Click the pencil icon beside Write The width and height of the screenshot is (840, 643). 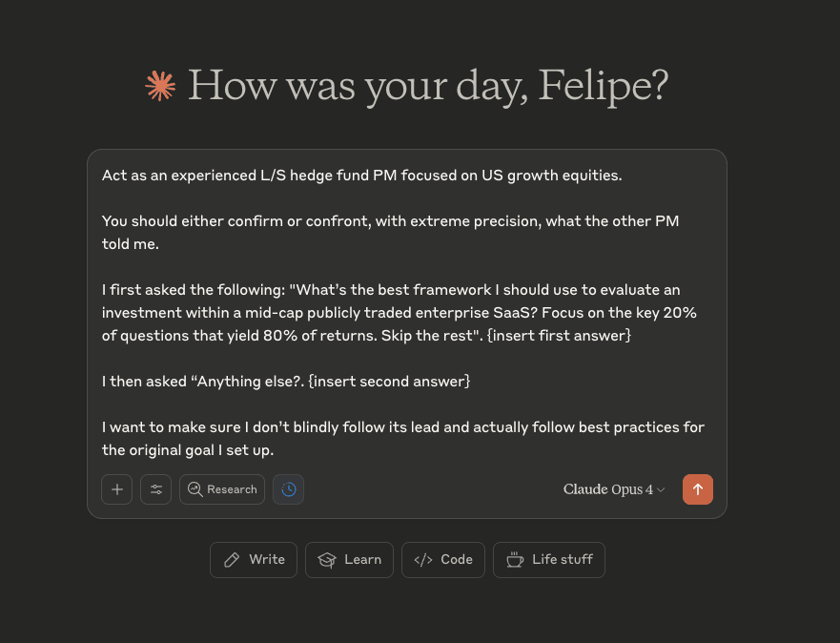click(x=232, y=560)
